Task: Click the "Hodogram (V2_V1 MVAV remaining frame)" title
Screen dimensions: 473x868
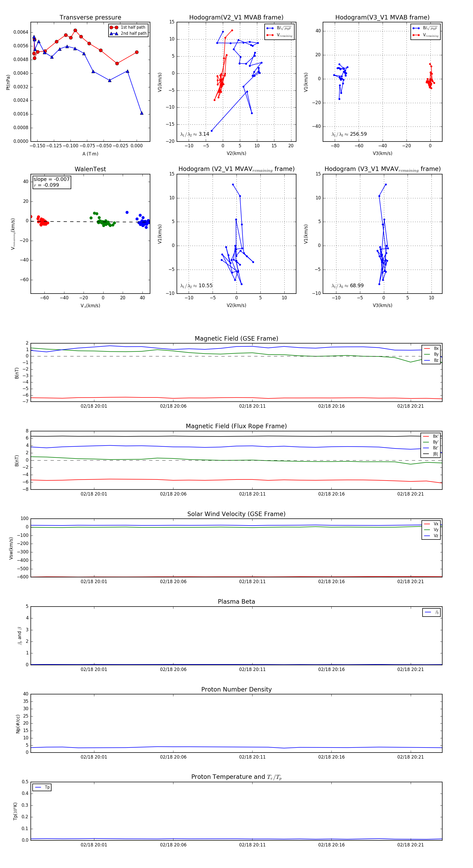Action: (236, 169)
